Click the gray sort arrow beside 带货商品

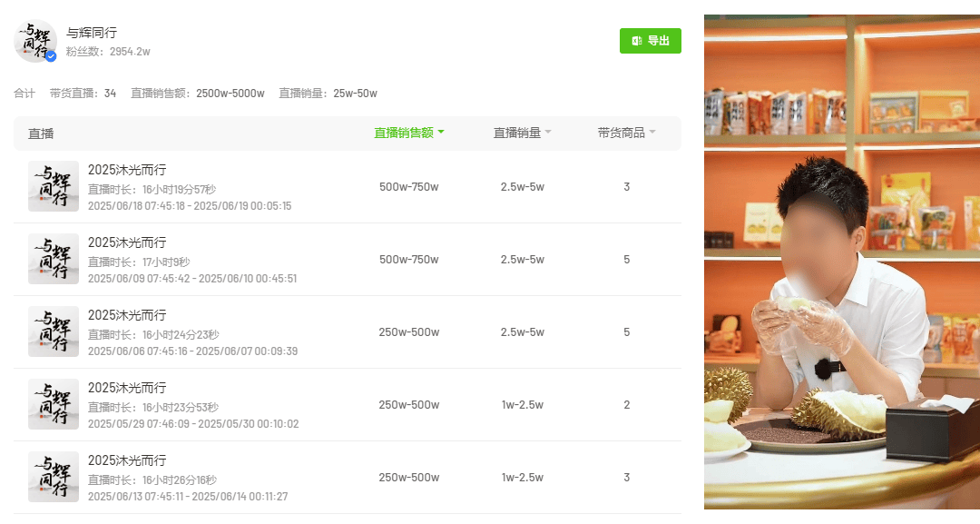652,132
